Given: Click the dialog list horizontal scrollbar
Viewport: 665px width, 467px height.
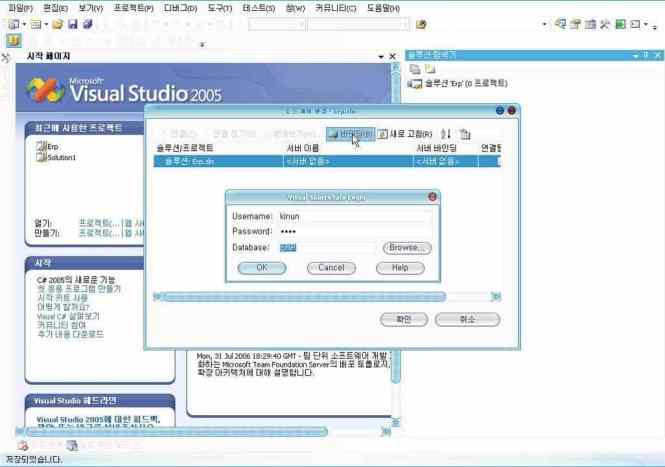Looking at the screenshot, I should [327, 296].
